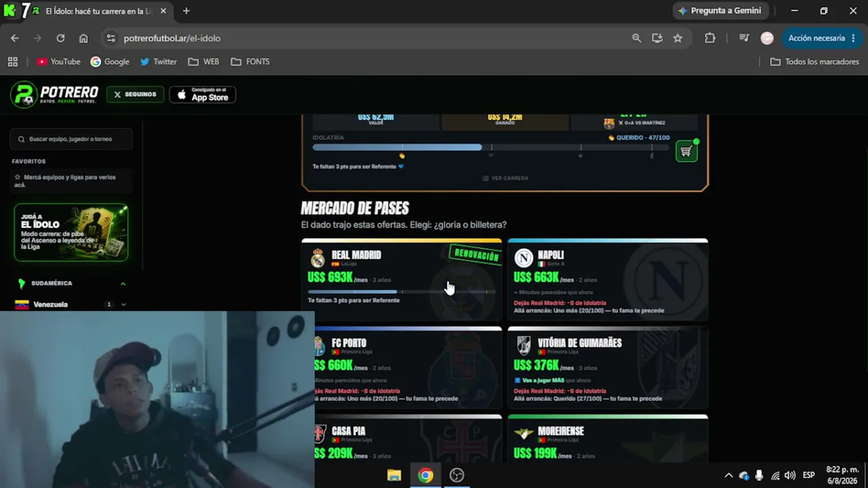Open the shopping cart icon
The image size is (868, 488).
click(x=686, y=151)
